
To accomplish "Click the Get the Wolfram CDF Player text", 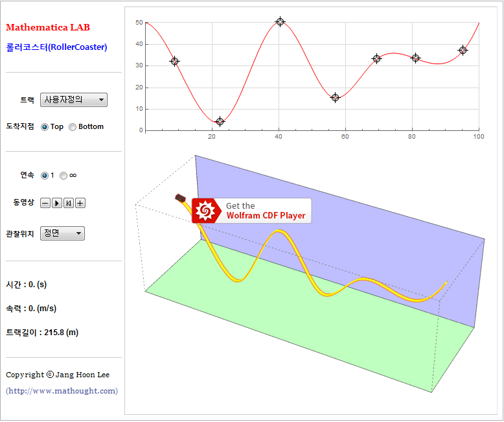I will point(266,211).
